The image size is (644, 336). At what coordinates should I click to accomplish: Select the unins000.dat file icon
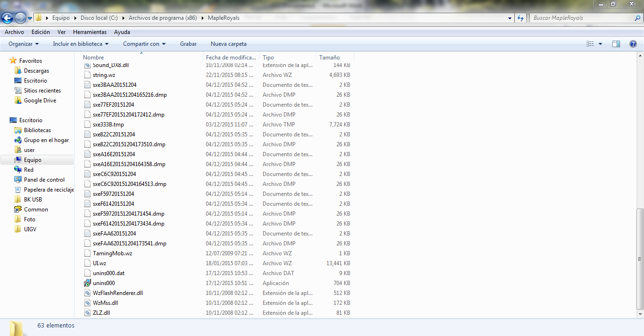coord(87,273)
